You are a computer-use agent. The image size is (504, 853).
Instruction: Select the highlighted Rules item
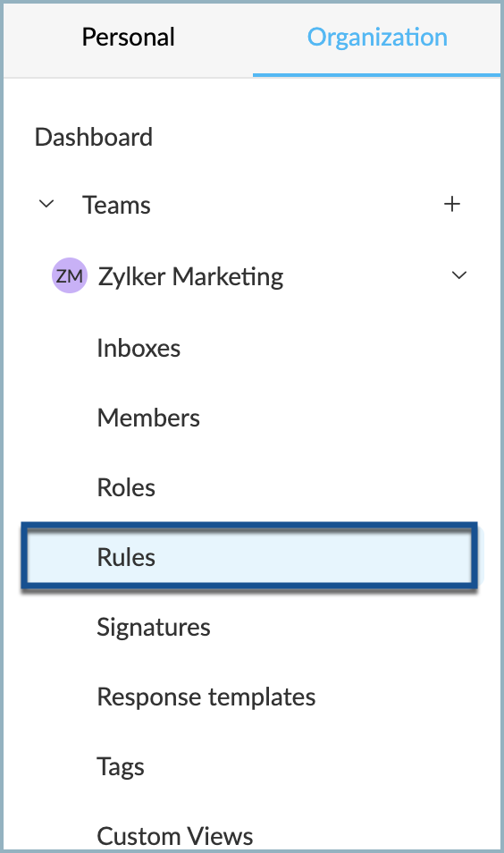126,557
